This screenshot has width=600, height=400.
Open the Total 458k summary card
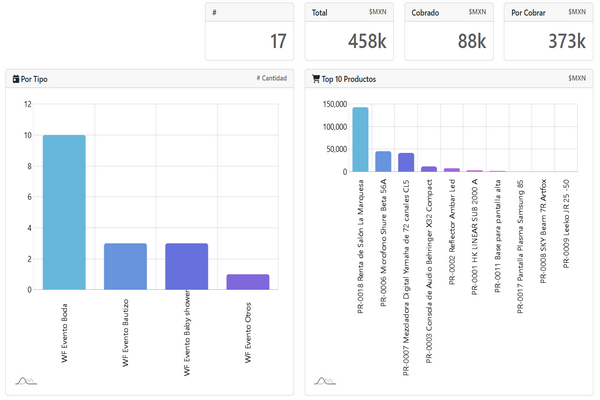[x=350, y=32]
